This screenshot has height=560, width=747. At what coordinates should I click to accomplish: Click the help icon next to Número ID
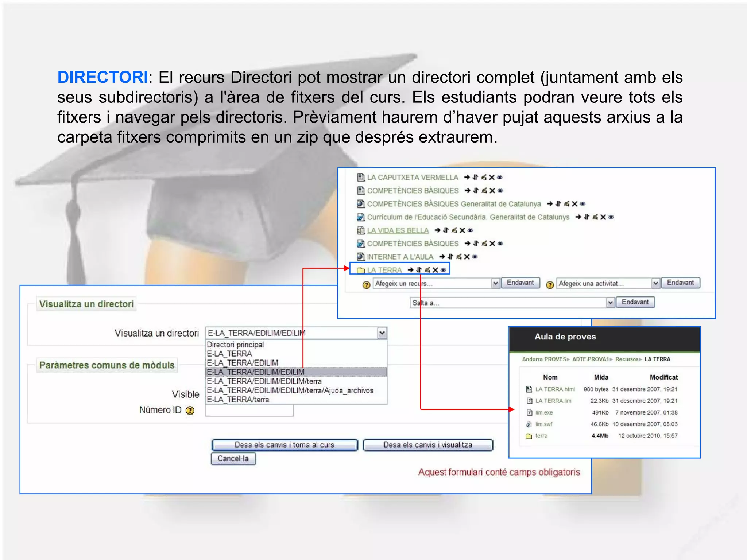[x=190, y=411]
